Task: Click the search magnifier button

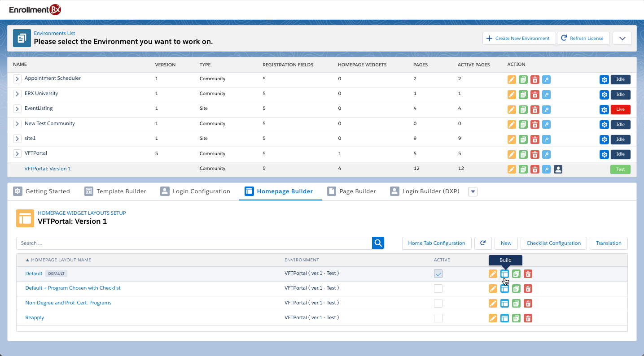Action: (x=378, y=243)
